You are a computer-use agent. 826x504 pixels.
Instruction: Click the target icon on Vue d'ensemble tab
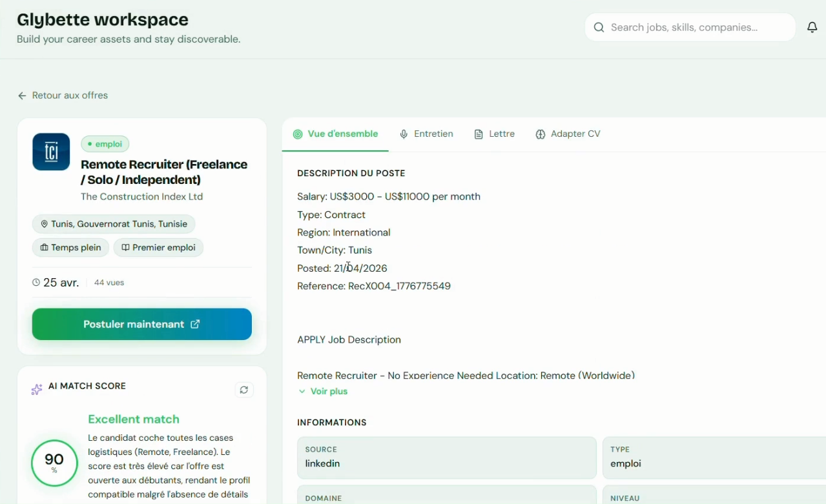coord(298,134)
